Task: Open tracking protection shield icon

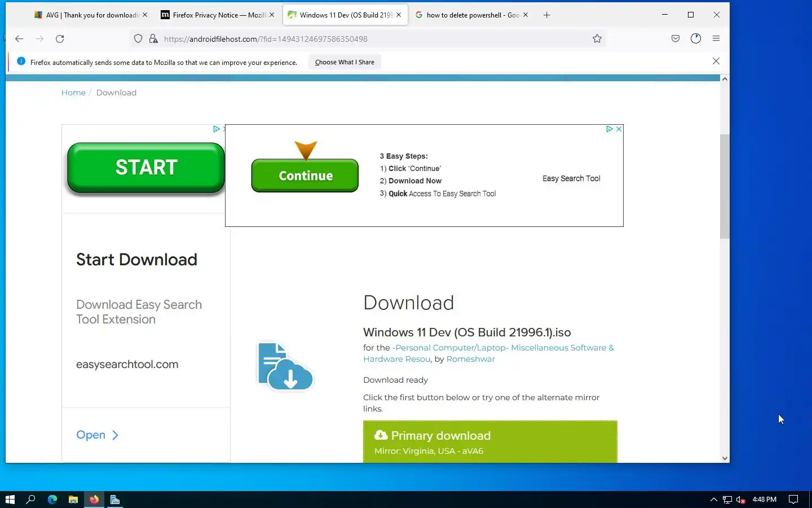Action: (x=138, y=39)
